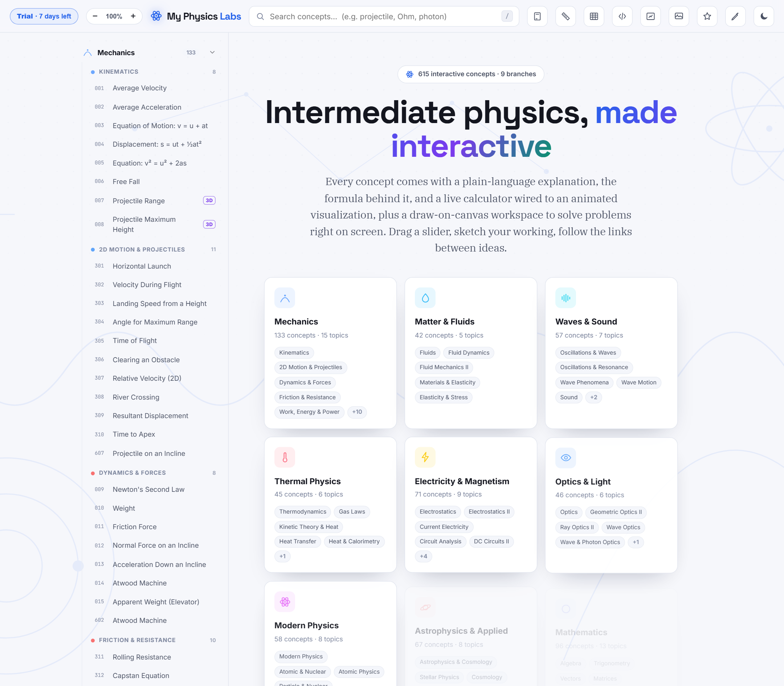This screenshot has height=686, width=784.
Task: Click Matter & Fluids droplet icon
Action: (425, 298)
